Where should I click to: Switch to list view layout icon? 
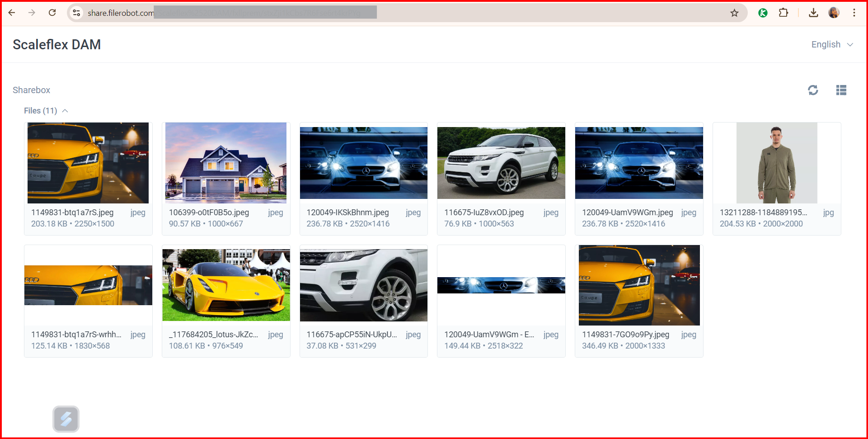pyautogui.click(x=841, y=90)
